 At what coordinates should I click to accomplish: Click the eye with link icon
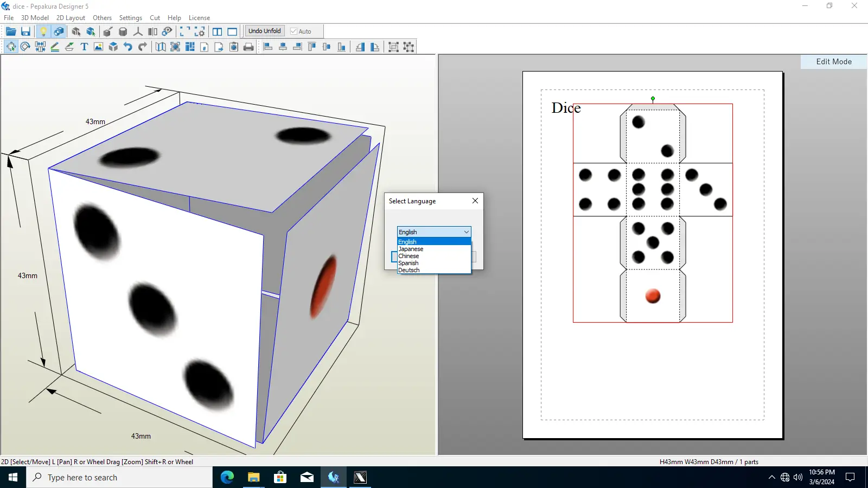click(167, 31)
